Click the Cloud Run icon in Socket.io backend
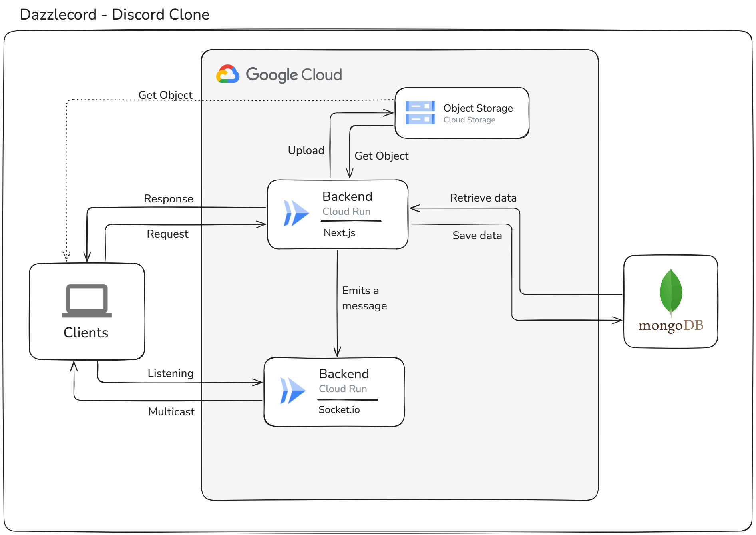The width and height of the screenshot is (756, 535). coord(292,391)
